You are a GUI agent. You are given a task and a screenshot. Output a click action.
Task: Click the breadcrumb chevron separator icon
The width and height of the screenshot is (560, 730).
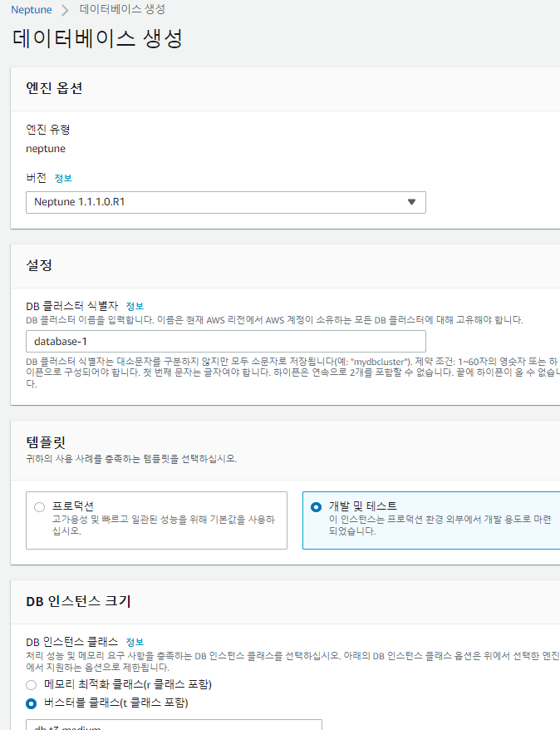[66, 10]
